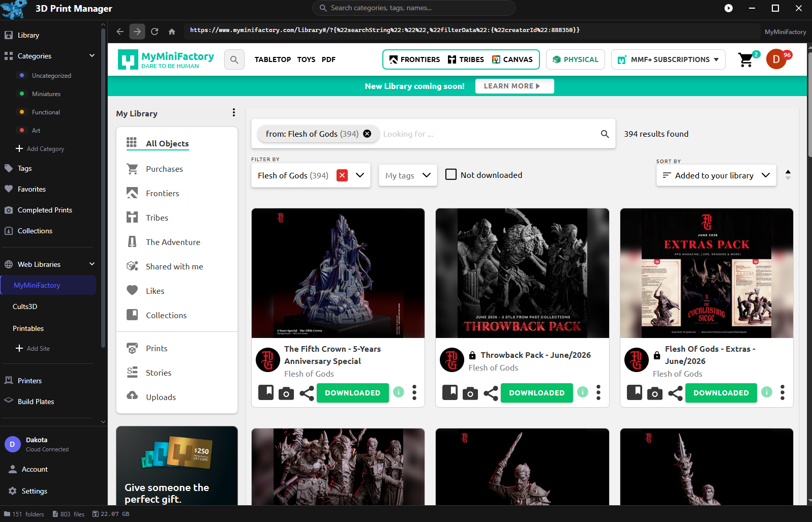
Task: Click the global search categories field
Action: click(414, 8)
